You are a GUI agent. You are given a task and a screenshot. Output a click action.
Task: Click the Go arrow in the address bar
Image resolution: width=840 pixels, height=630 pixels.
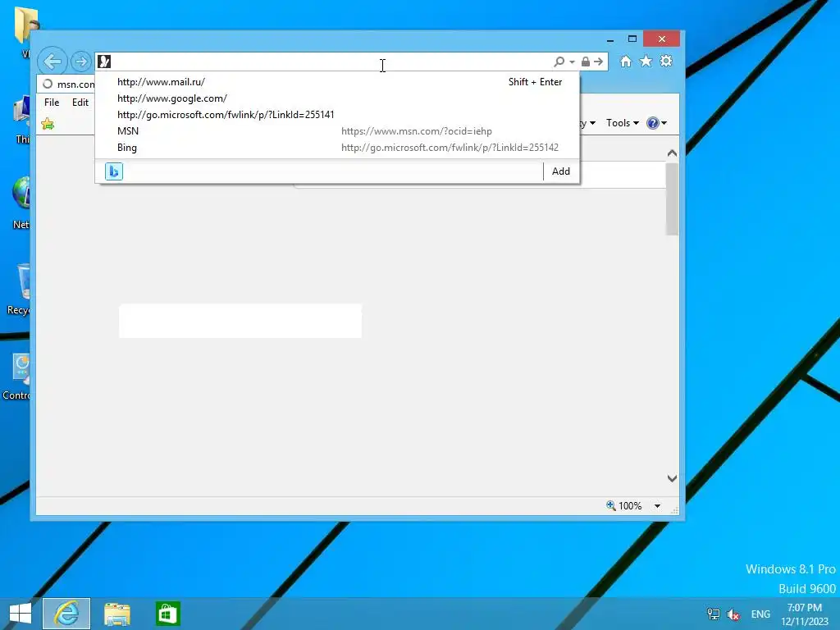point(598,62)
